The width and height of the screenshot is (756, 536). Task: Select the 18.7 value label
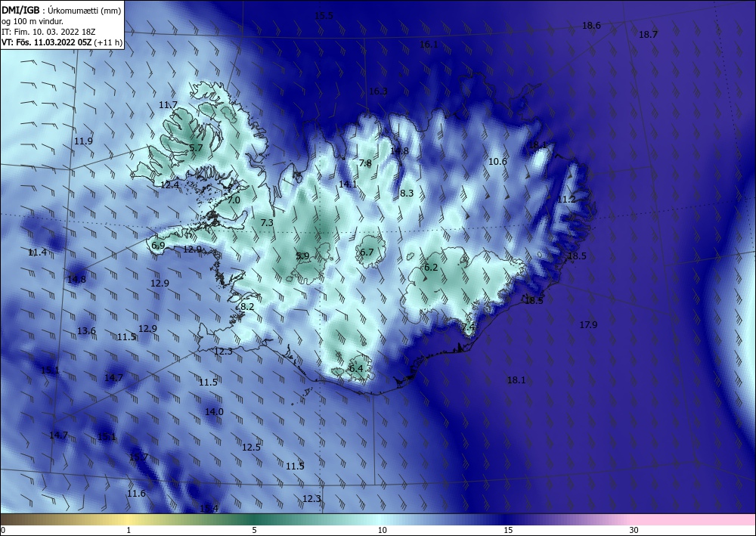point(648,34)
